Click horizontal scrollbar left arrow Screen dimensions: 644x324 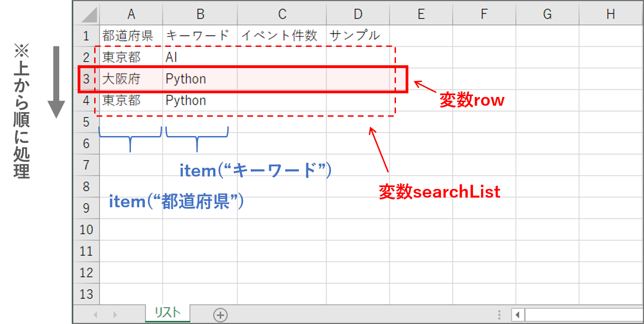518,315
